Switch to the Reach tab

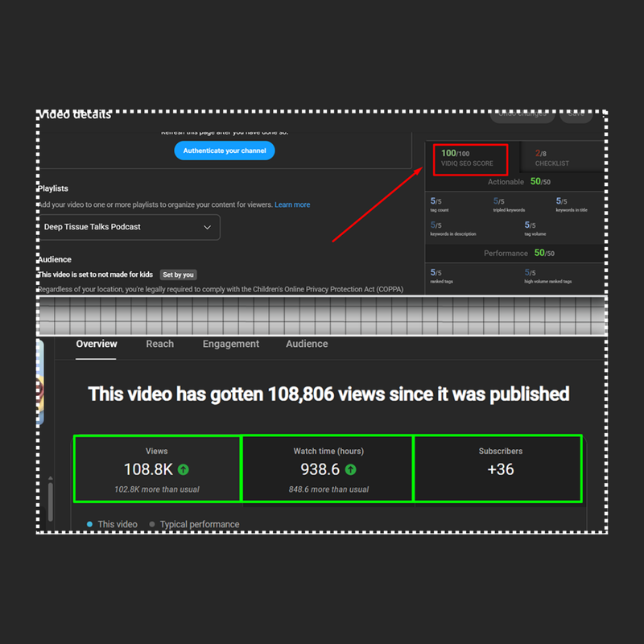click(160, 344)
